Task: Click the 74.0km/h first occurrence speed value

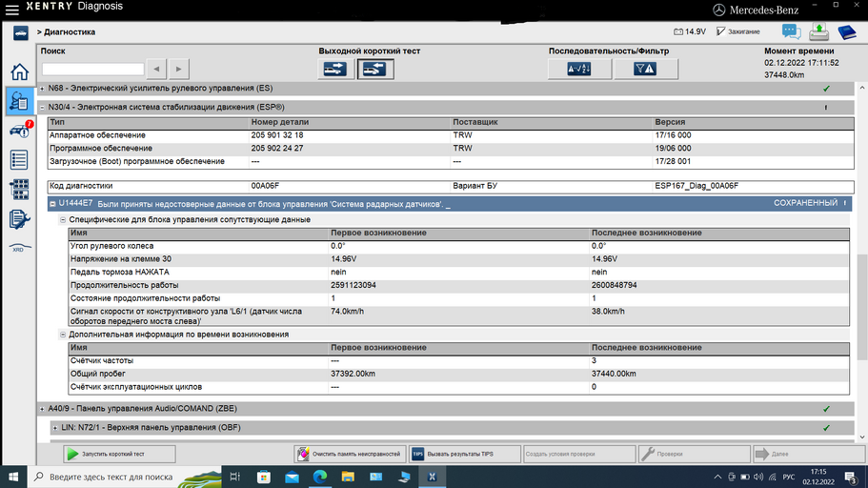Action: tap(347, 312)
